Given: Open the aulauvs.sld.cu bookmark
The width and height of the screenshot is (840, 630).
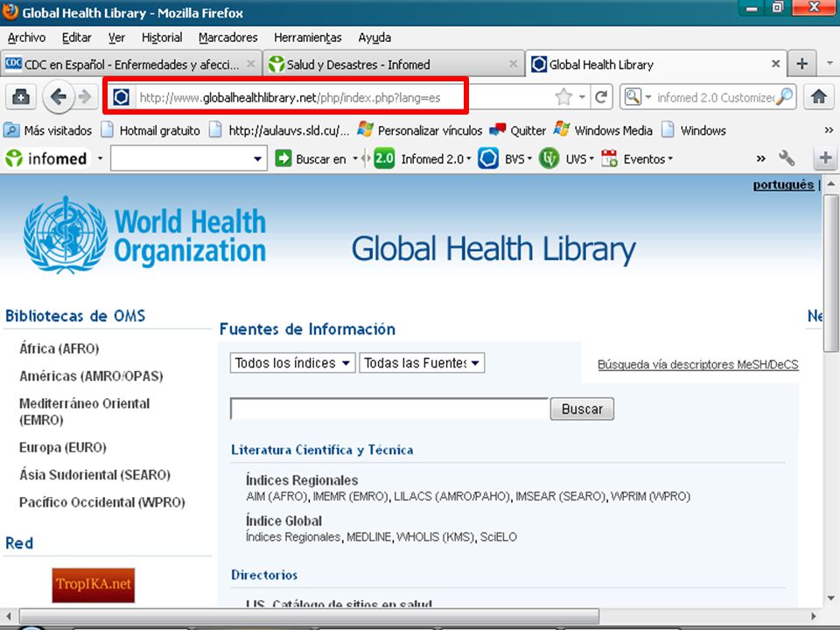Looking at the screenshot, I should [279, 130].
